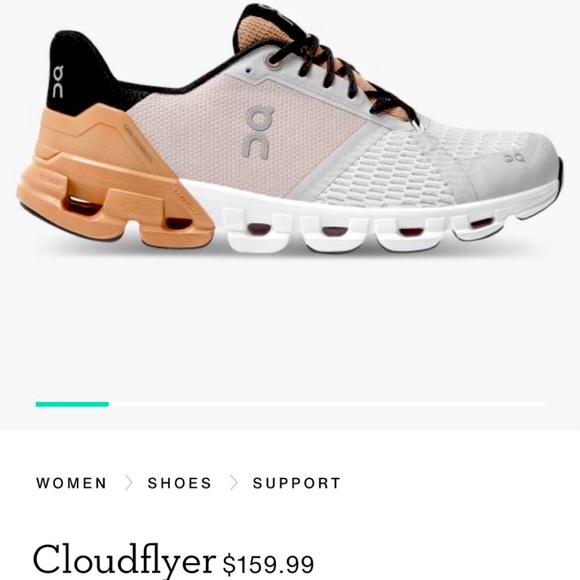Image resolution: width=580 pixels, height=580 pixels.
Task: Click the On logo on shoe side panel
Action: tap(259, 132)
